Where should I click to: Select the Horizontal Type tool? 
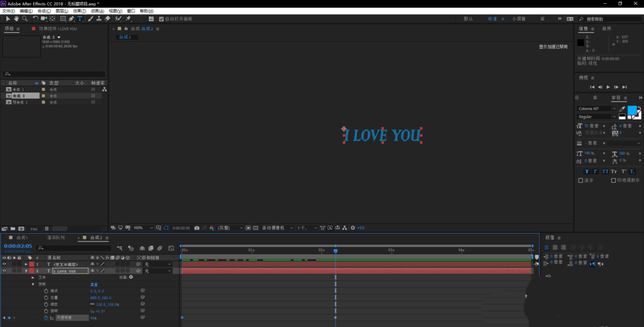[x=80, y=19]
